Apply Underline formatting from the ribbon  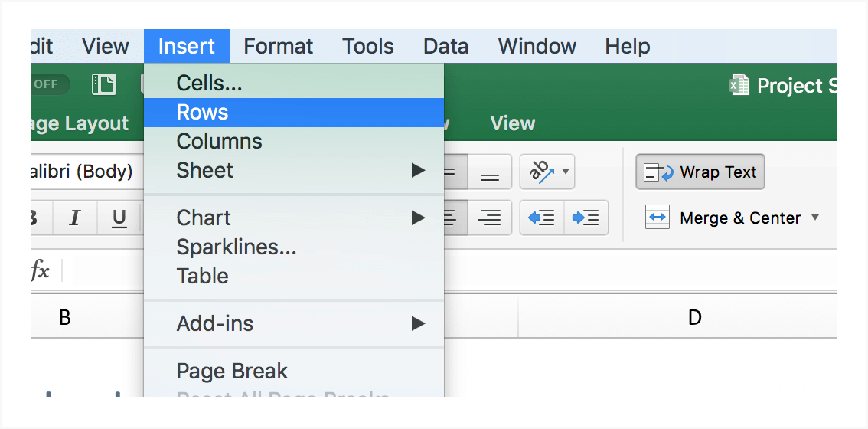tap(119, 219)
